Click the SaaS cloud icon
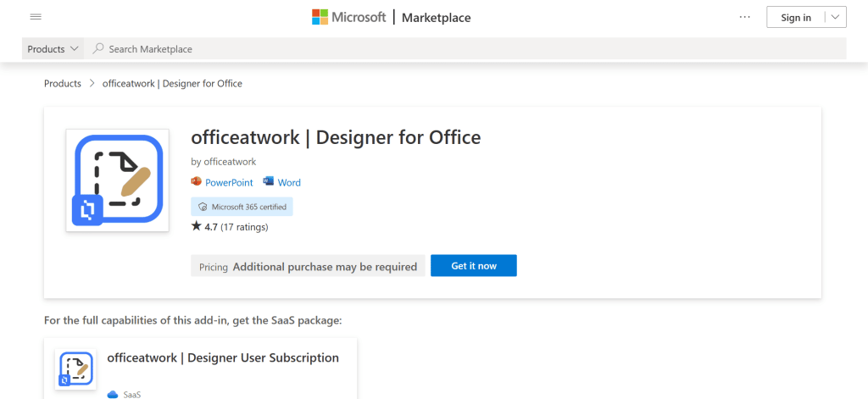The width and height of the screenshot is (868, 399). point(112,394)
